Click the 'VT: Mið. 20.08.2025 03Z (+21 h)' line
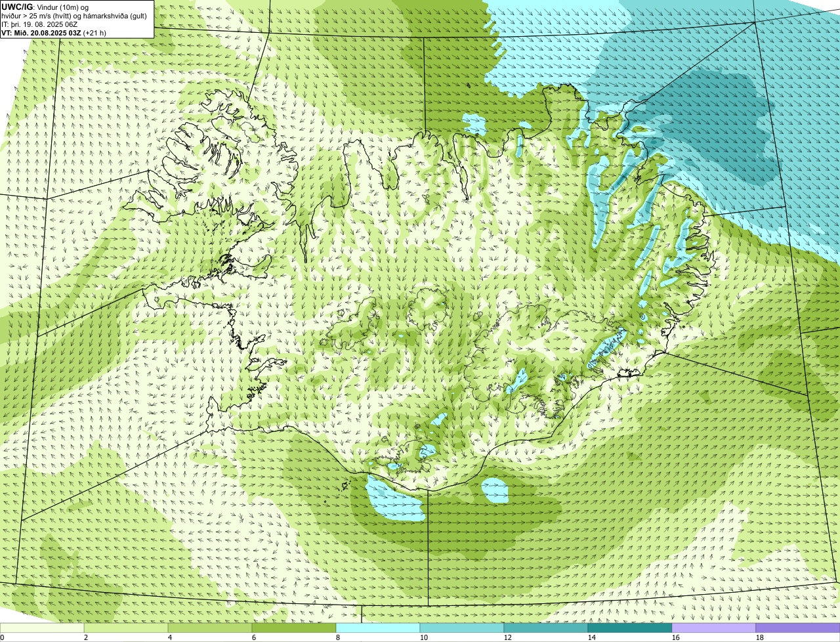The image size is (840, 642). 54,32
